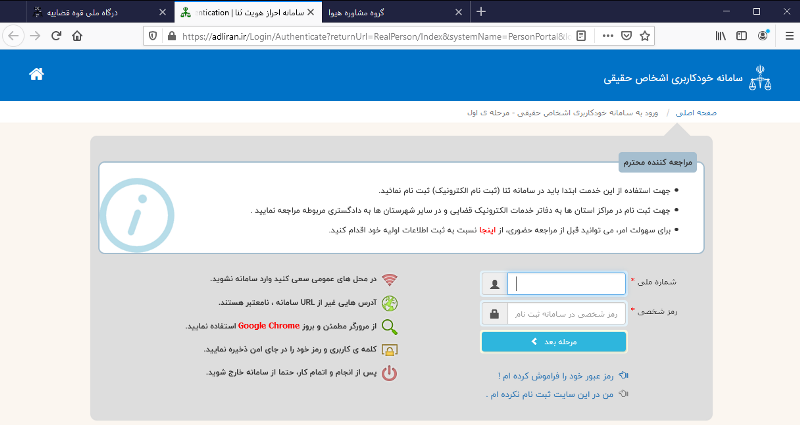The height and width of the screenshot is (425, 800).
Task: Click the white home icon in blue header
Action: (36, 74)
